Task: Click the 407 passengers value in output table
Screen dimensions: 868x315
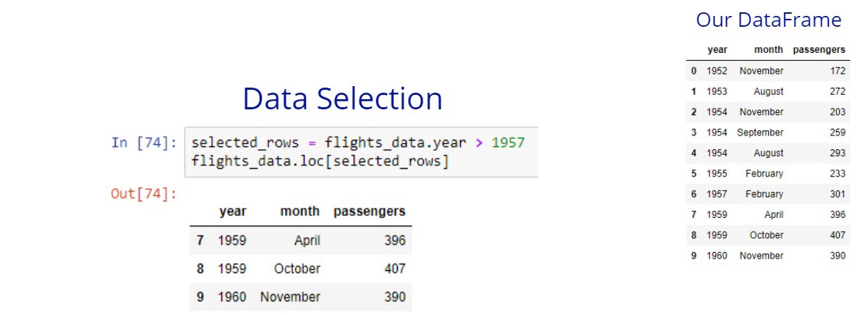Action: coord(395,269)
